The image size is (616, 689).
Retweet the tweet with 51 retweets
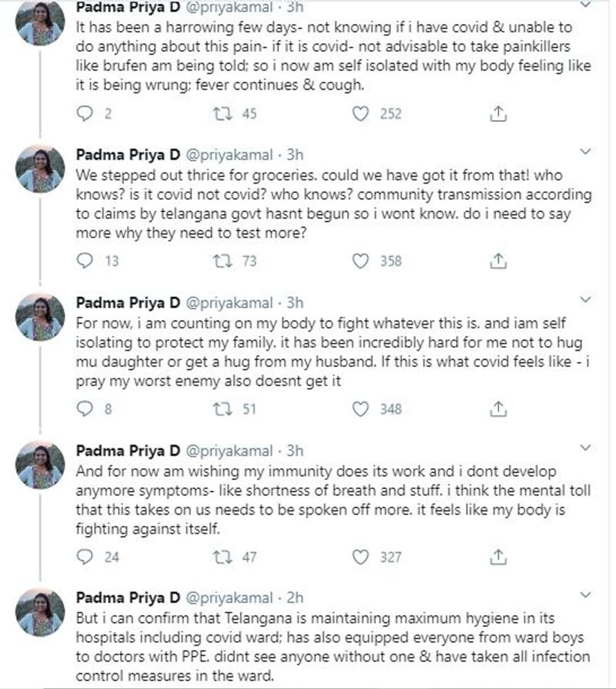point(223,409)
